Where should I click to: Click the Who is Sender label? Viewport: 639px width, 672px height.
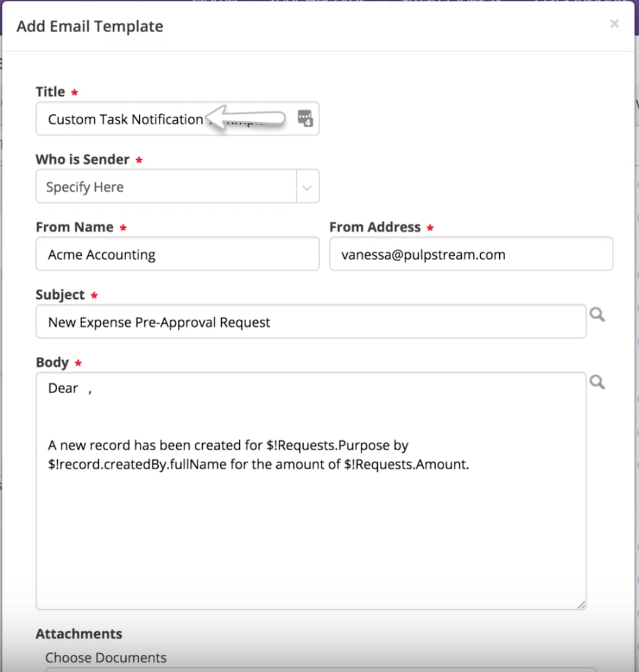pos(83,159)
